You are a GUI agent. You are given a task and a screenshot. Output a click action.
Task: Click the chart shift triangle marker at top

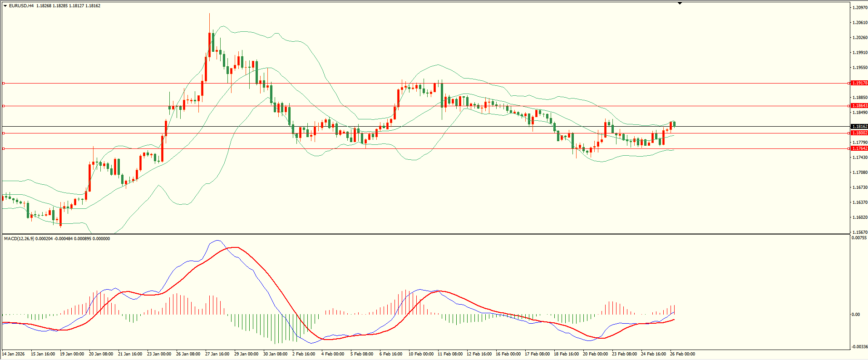(x=680, y=3)
